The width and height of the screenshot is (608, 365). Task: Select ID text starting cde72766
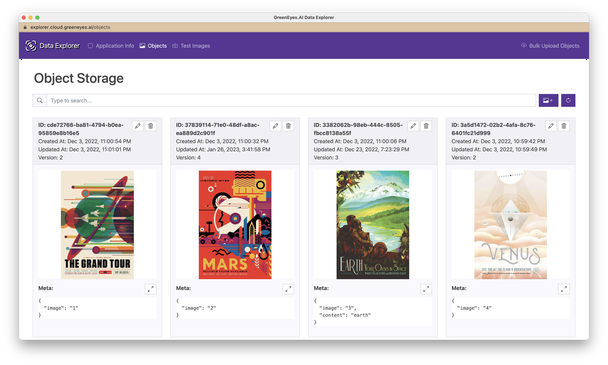(x=81, y=129)
